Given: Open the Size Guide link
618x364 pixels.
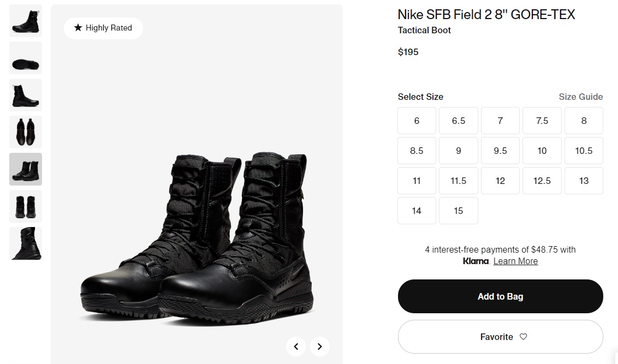Looking at the screenshot, I should pyautogui.click(x=580, y=97).
